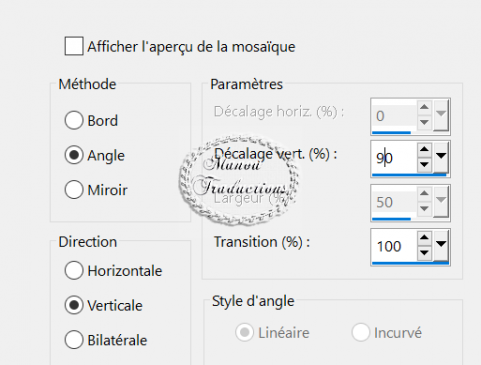Screen dimensions: 481x365
Task: Select Incurvé angle style
Action: click(360, 332)
